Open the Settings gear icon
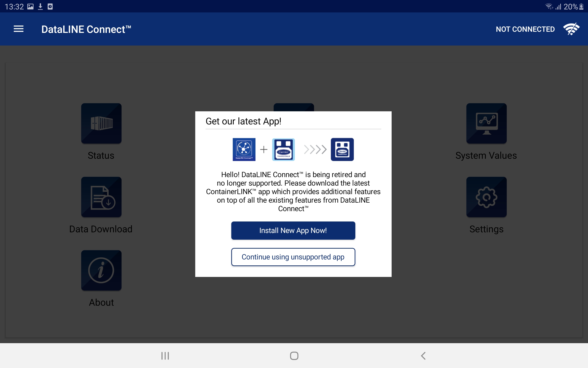 coord(486,197)
